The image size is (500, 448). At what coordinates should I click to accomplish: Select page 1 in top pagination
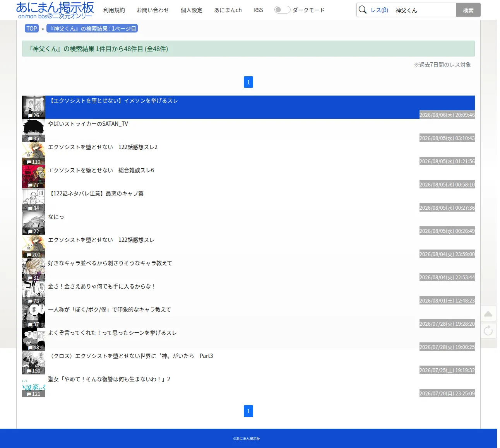point(248,82)
